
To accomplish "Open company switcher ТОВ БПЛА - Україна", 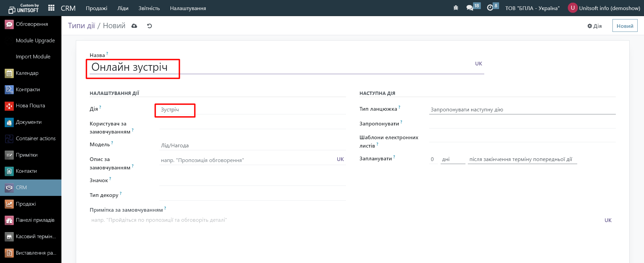I will [532, 8].
